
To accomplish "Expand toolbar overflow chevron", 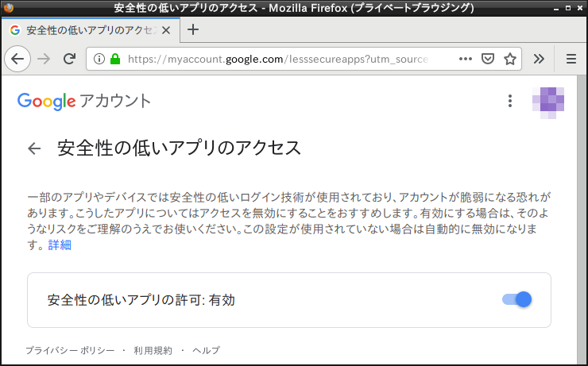I will [539, 59].
